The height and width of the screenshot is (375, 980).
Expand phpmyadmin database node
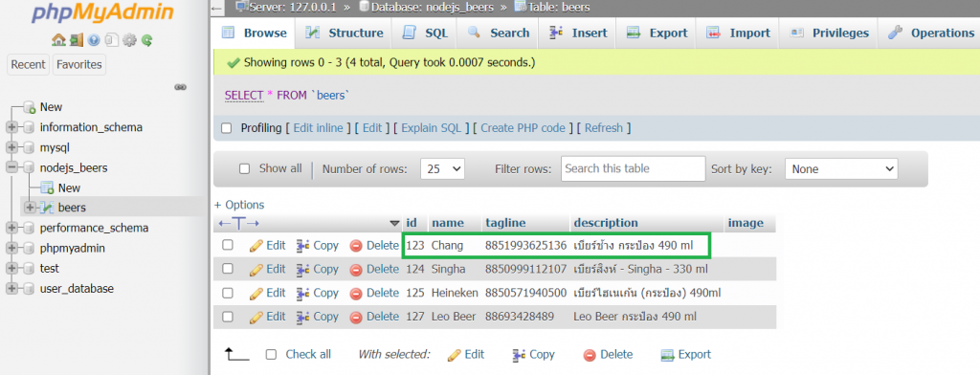(x=11, y=248)
